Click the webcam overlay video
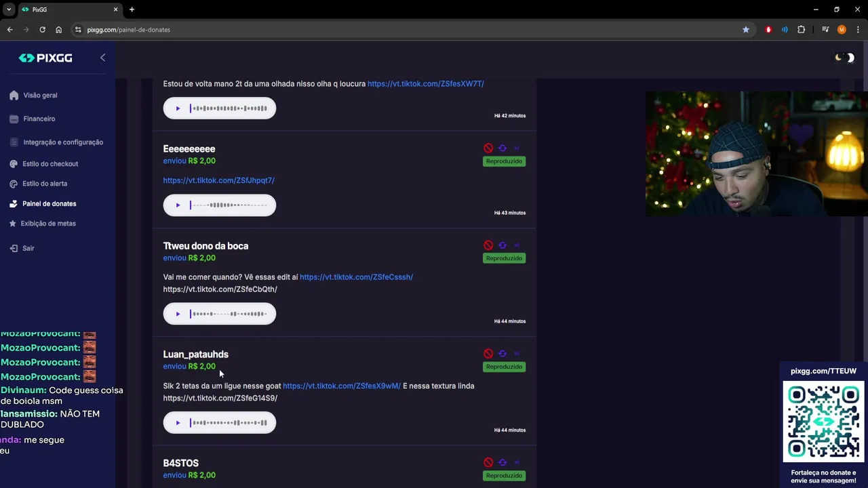This screenshot has height=488, width=868. [x=756, y=154]
